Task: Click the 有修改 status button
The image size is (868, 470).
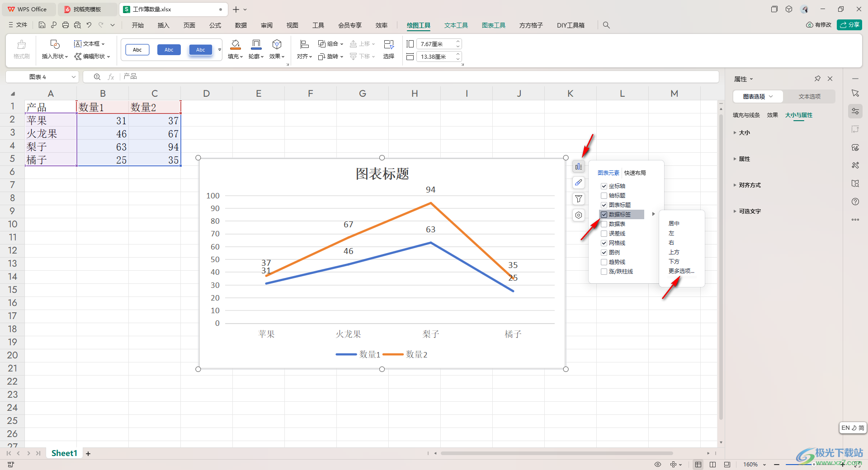Action: (x=819, y=25)
